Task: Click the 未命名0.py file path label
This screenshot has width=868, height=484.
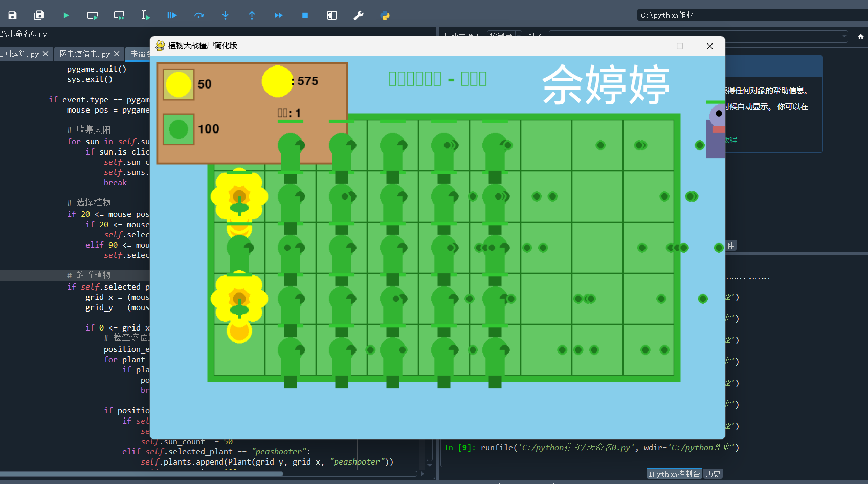Action: [24, 34]
